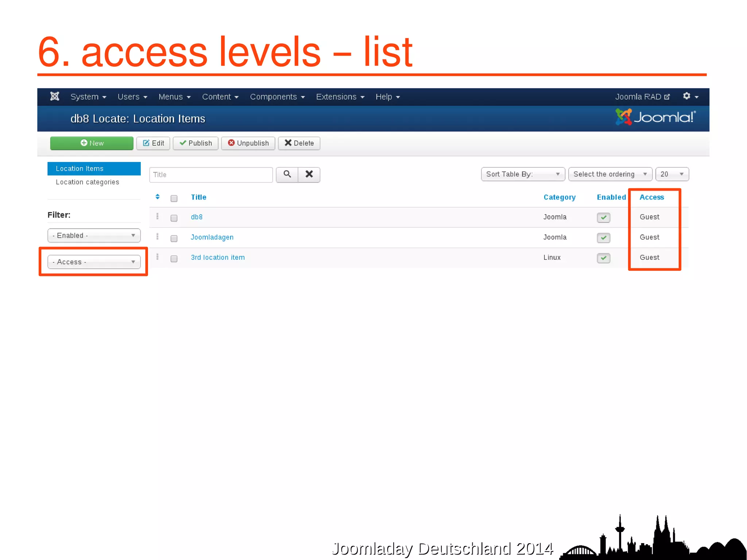
Task: Clear the search with the X button
Action: 309,174
